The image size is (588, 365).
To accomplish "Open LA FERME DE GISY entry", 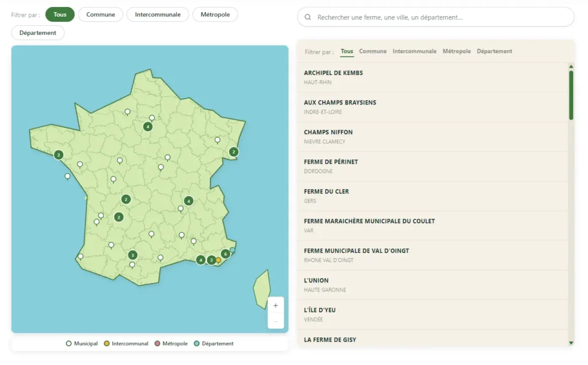I will [x=433, y=339].
